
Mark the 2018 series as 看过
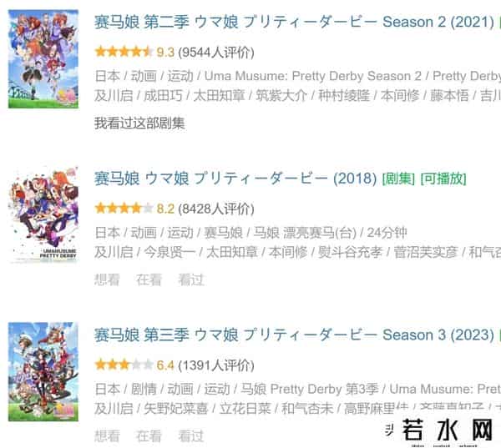(190, 279)
